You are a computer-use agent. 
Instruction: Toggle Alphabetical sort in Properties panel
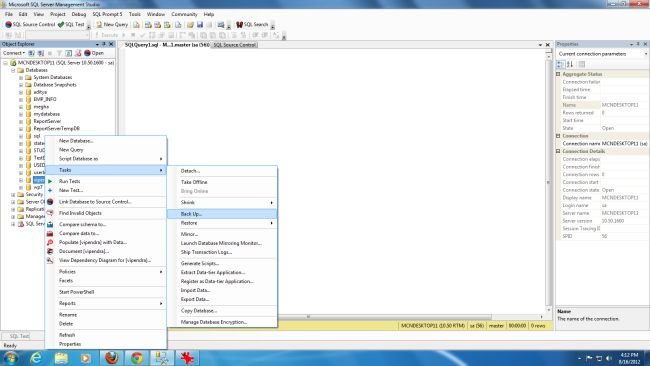[x=570, y=64]
